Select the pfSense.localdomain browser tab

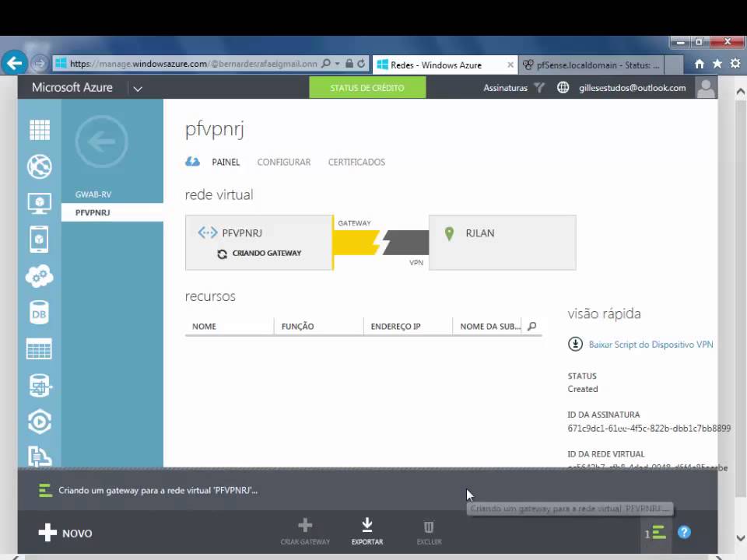[591, 65]
